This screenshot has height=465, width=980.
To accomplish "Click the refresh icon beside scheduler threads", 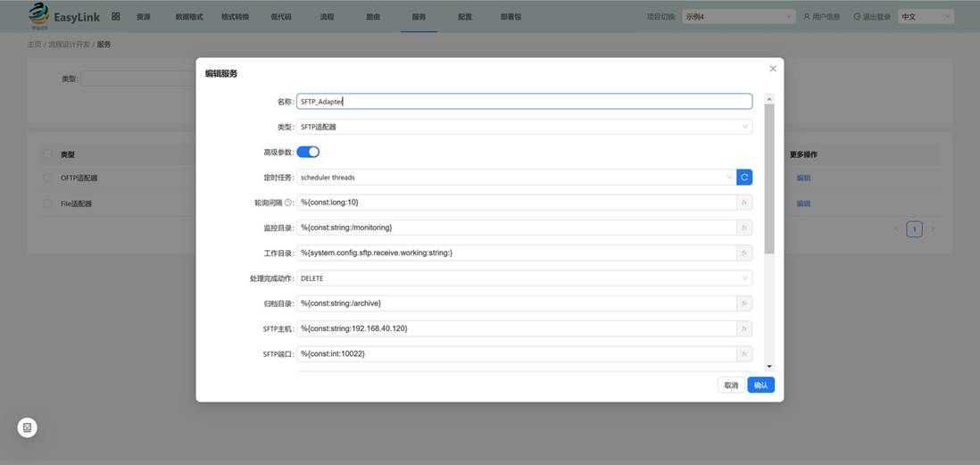I will tap(744, 178).
